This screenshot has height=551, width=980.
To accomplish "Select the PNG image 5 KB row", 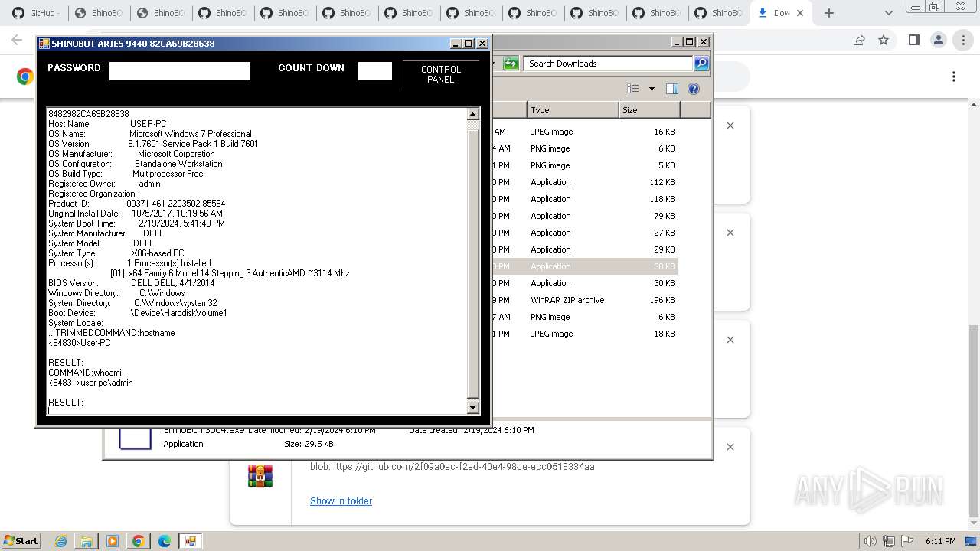I will coord(584,165).
